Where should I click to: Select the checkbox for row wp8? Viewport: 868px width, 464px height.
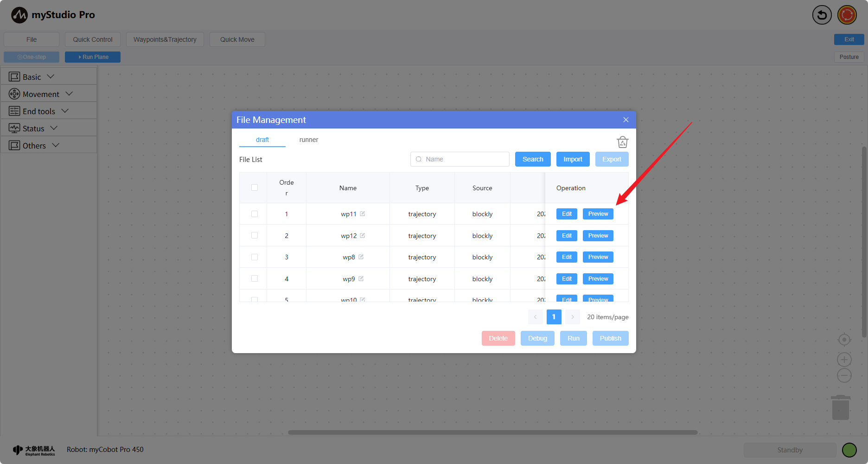(255, 257)
